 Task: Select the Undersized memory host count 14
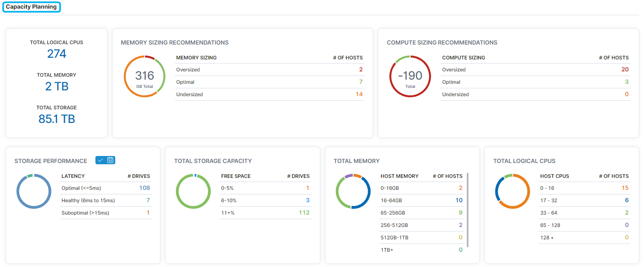(x=359, y=95)
